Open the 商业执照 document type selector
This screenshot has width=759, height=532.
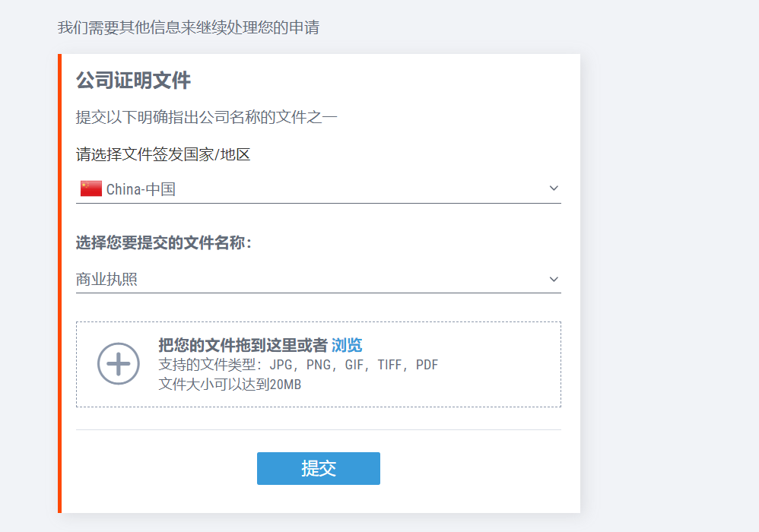[319, 280]
